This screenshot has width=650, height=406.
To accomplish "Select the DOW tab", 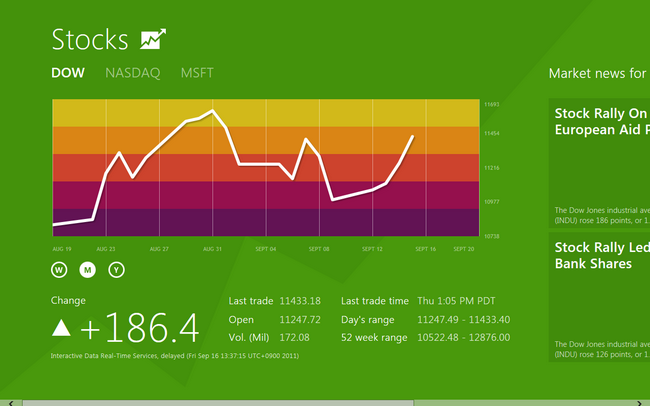I will [x=68, y=73].
